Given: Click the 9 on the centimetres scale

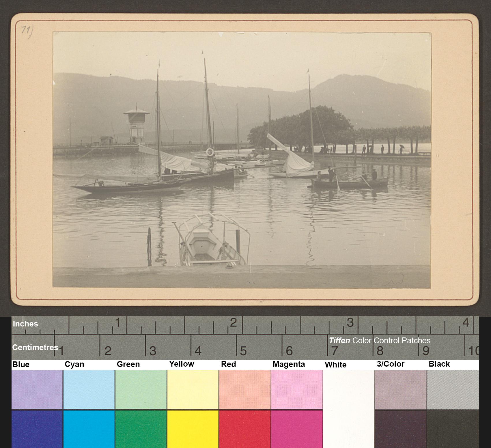Looking at the screenshot, I should point(426,351).
